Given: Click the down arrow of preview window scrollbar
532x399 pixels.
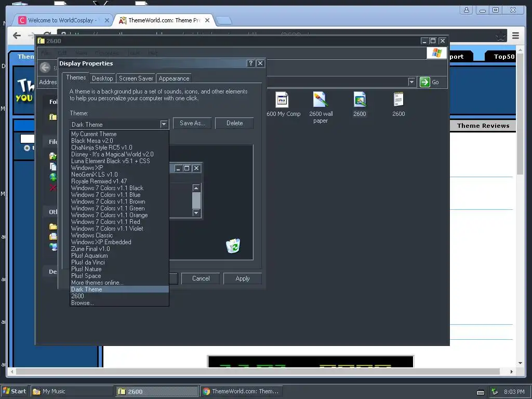Looking at the screenshot, I should [x=196, y=212].
